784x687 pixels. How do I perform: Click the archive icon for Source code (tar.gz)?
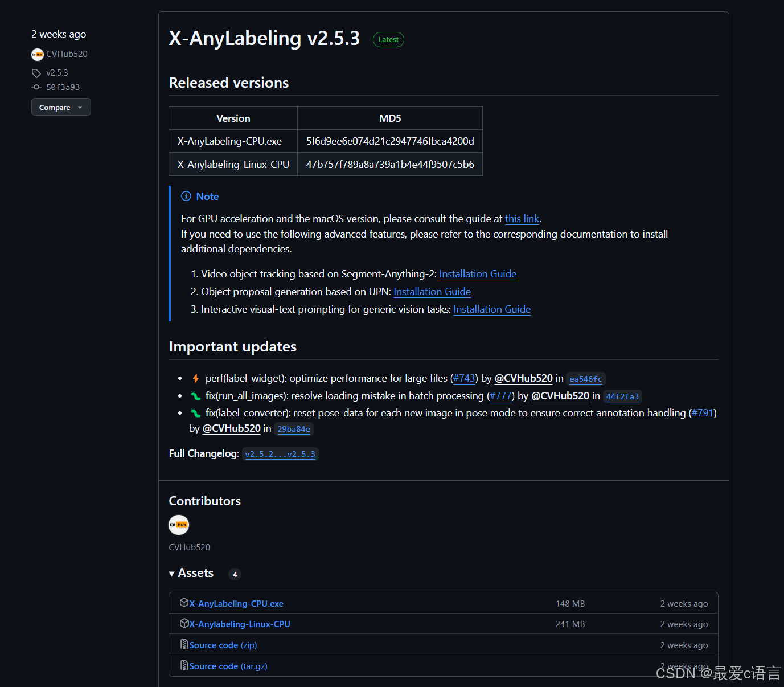click(184, 665)
